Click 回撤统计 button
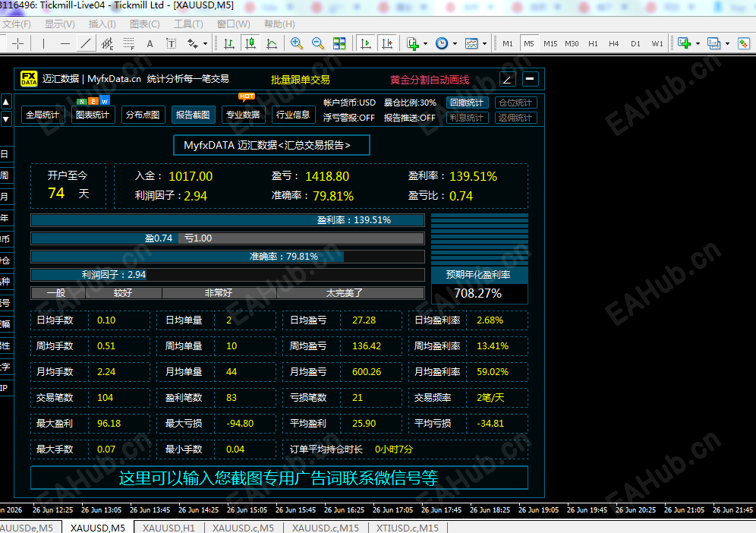The width and height of the screenshot is (756, 533). click(467, 102)
